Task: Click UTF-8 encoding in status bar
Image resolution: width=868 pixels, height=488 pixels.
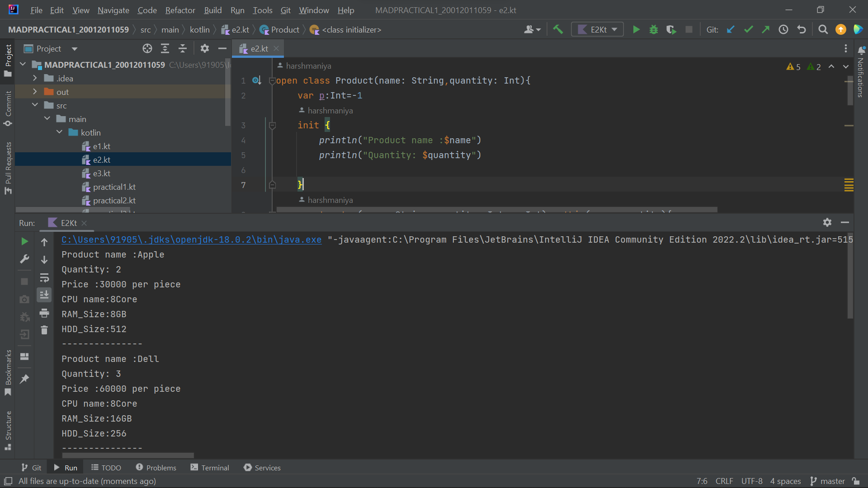Action: click(751, 481)
